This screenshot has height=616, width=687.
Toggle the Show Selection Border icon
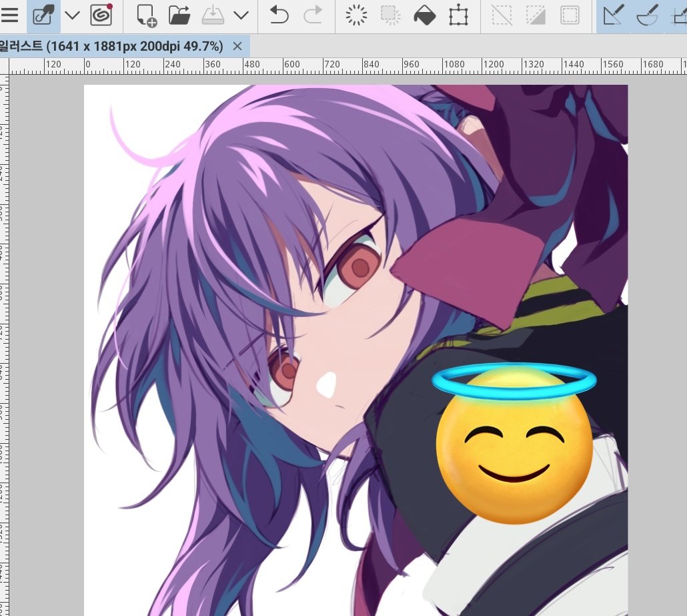click(x=570, y=15)
